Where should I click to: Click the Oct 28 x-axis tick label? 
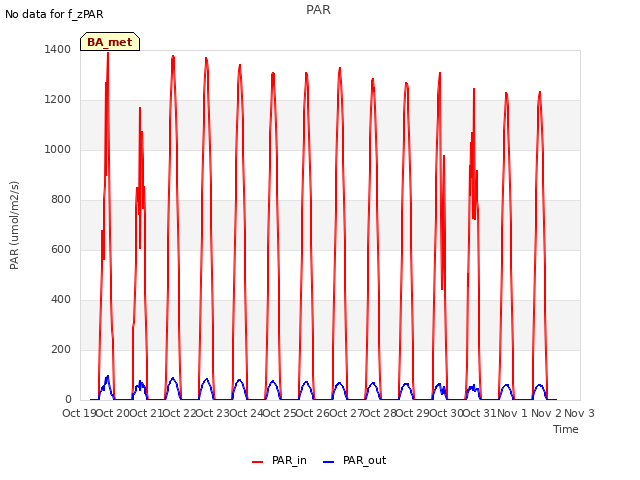380,413
